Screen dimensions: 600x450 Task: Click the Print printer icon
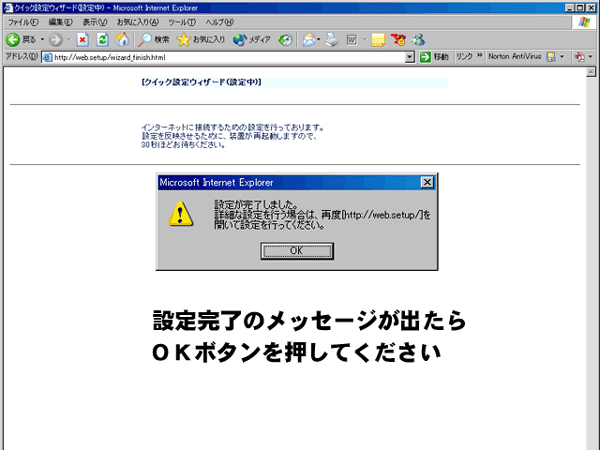tap(332, 39)
